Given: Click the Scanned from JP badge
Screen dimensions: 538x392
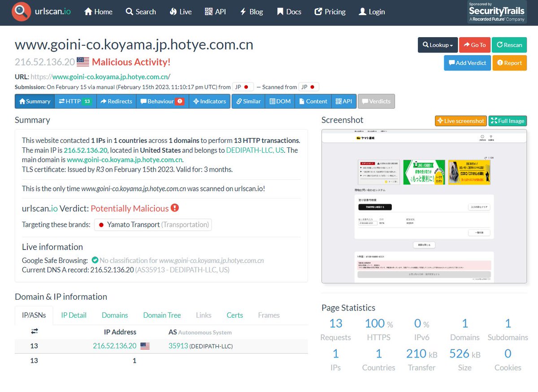Looking at the screenshot, I should click(309, 87).
